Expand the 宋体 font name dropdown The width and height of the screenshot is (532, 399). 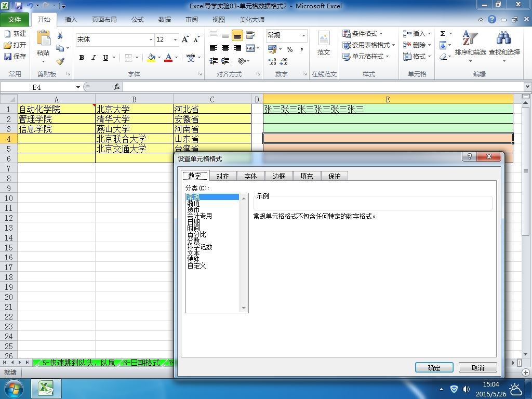click(151, 39)
